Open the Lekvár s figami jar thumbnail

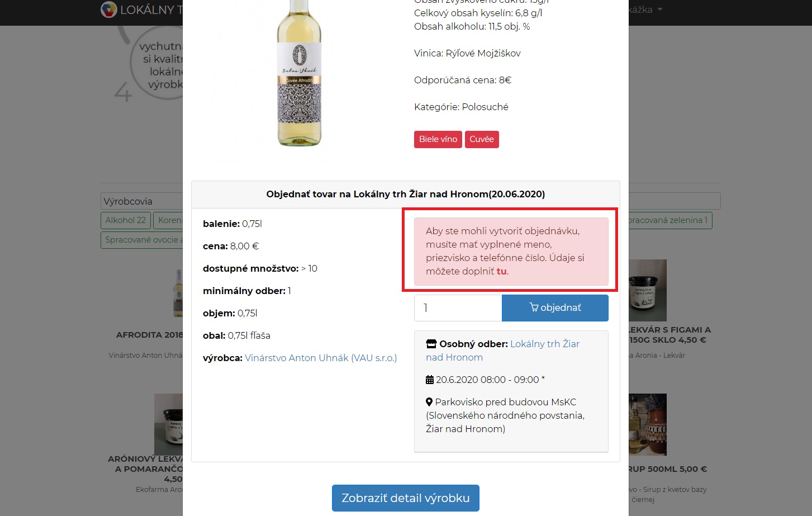647,290
